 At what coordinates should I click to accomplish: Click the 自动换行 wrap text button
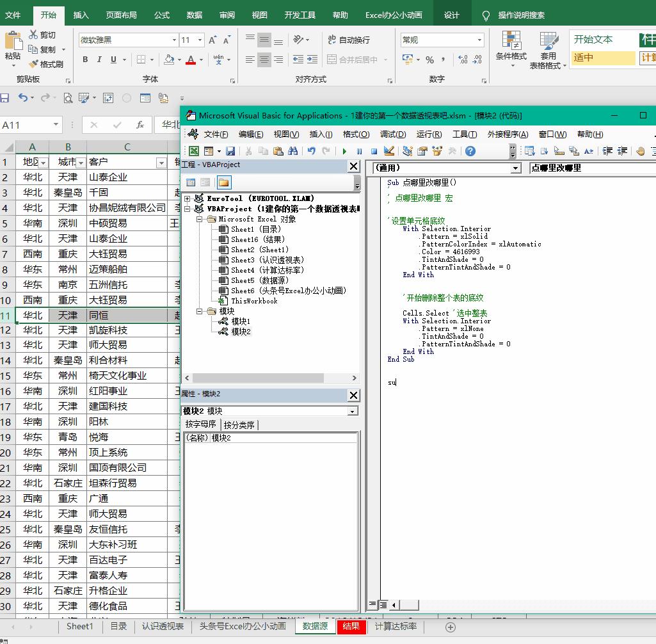tap(349, 40)
